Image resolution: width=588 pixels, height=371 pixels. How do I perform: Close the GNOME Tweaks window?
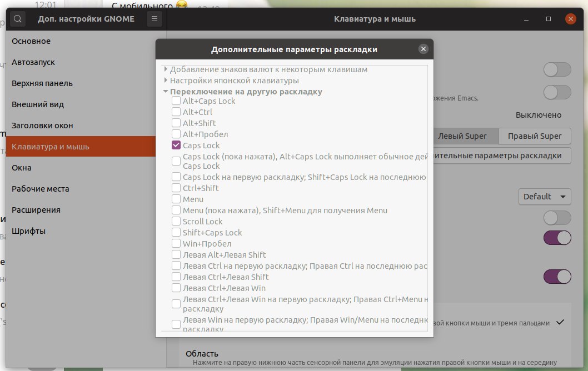pyautogui.click(x=570, y=19)
